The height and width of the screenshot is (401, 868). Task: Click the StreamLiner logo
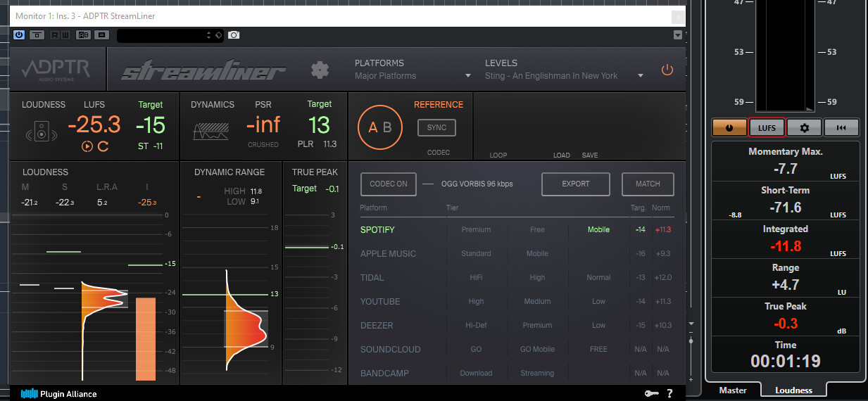pyautogui.click(x=203, y=71)
